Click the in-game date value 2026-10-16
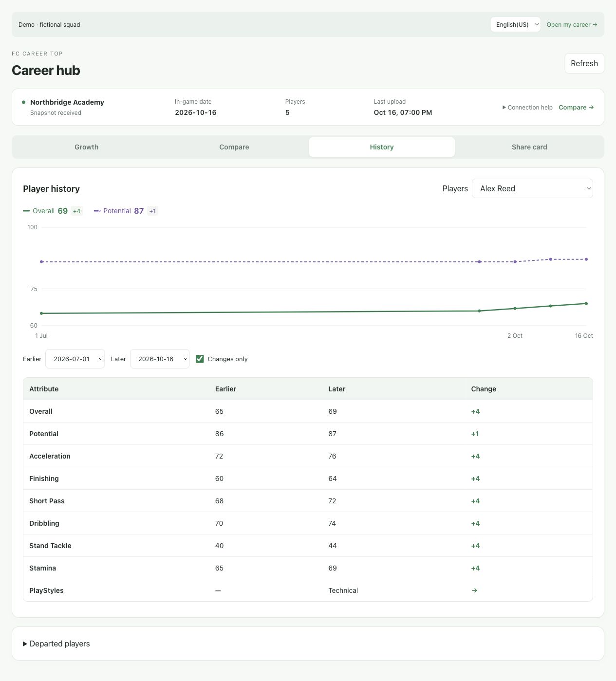Screen dimensions: 616x681 [x=196, y=112]
